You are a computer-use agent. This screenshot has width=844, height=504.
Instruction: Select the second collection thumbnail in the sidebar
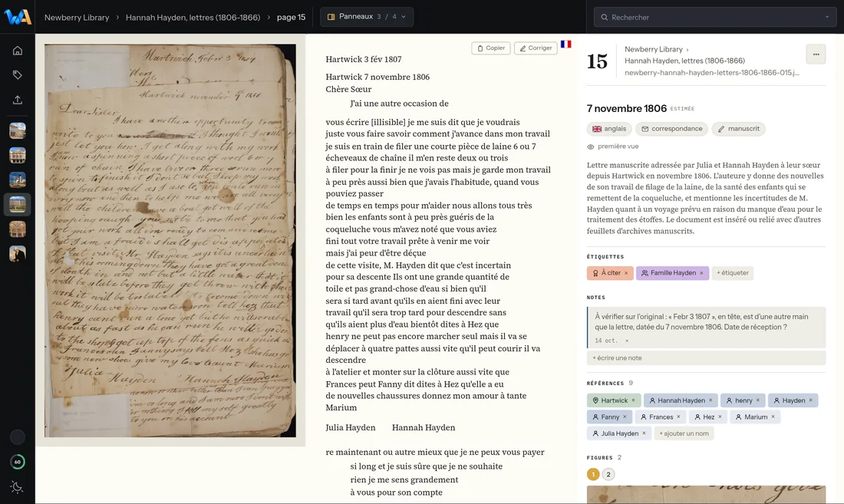pyautogui.click(x=17, y=156)
